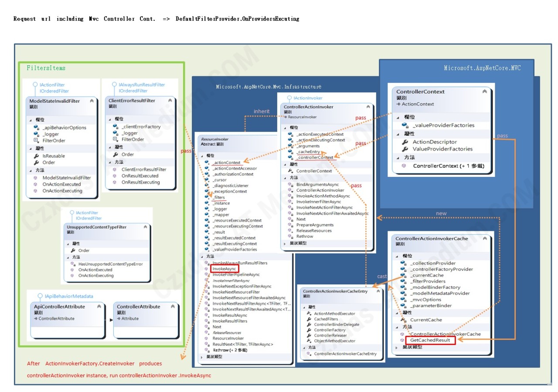558x392 pixels.
Task: Collapse the UnsupportedContentTypeFilter class chevron
Action: 145,227
